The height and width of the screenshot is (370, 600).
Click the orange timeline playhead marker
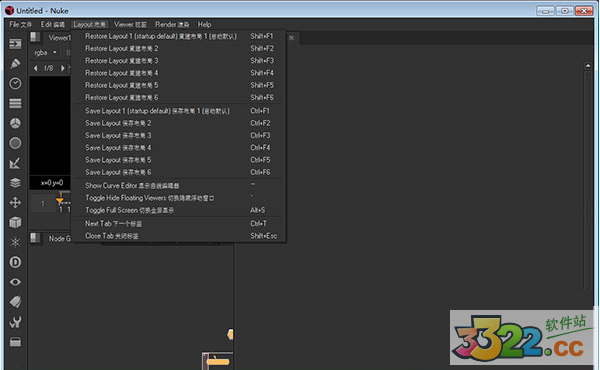pyautogui.click(x=59, y=200)
